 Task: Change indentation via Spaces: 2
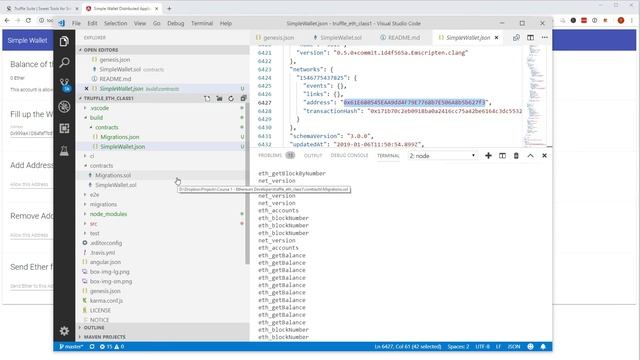(458, 347)
